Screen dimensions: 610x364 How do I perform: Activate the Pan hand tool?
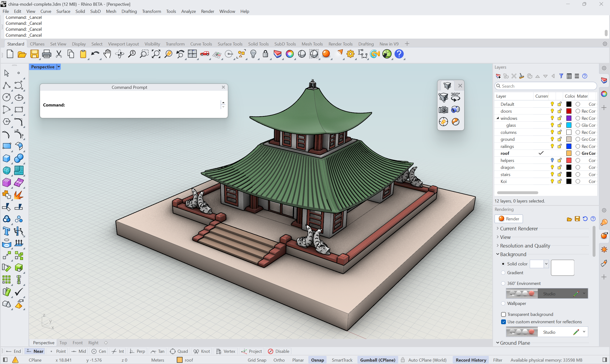click(x=107, y=54)
